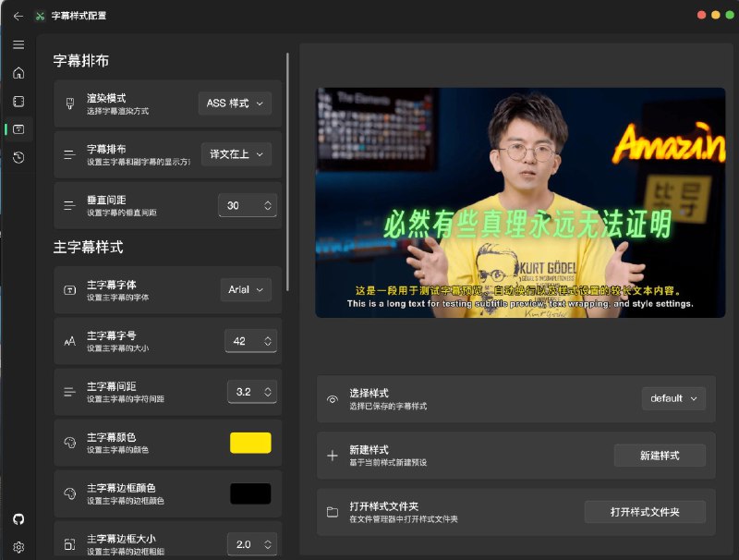Screen dimensions: 739x560
Task: Click the subtitle preview video thumbnail
Action: click(x=520, y=201)
